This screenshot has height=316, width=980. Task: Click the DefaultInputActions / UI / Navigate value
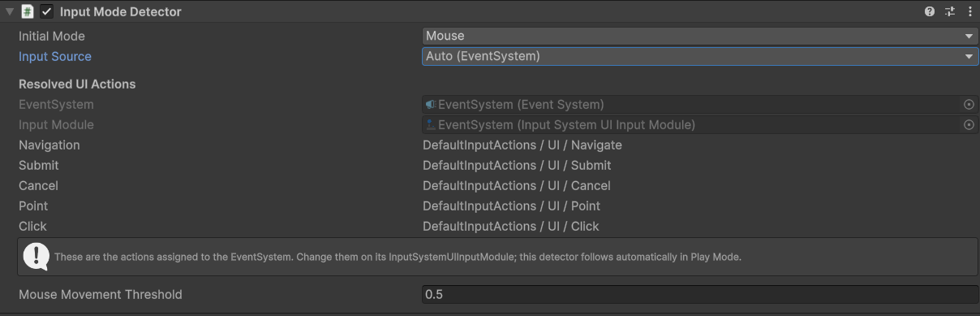click(x=522, y=145)
